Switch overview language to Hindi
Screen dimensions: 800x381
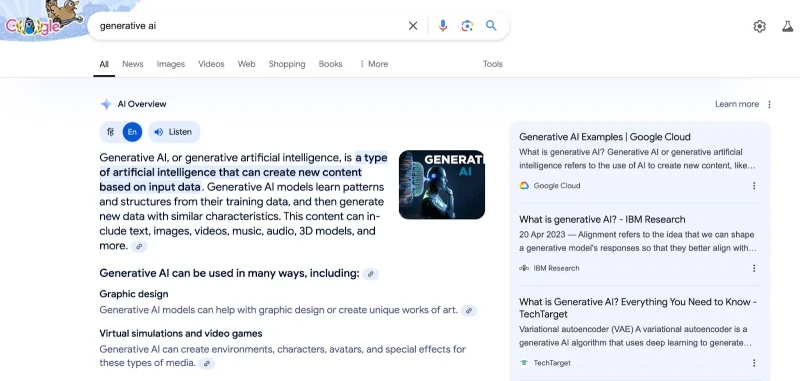click(x=110, y=132)
